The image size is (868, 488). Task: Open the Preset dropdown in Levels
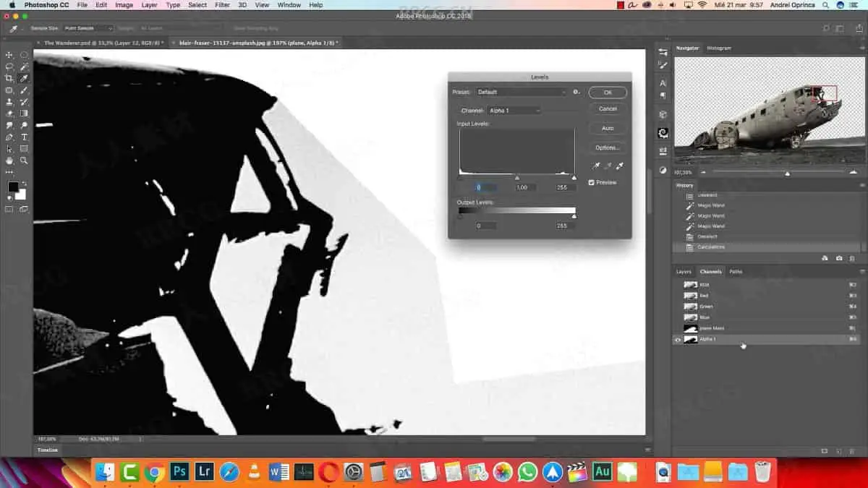point(521,92)
